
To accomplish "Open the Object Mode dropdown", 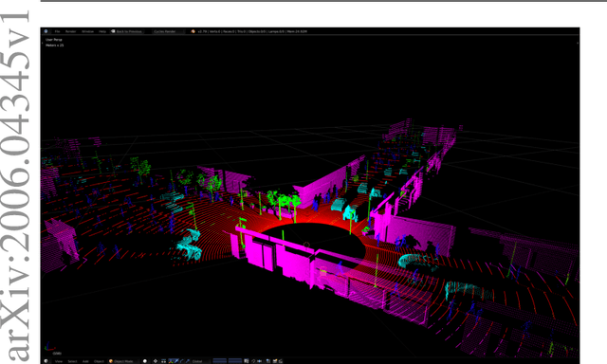I will (122, 361).
